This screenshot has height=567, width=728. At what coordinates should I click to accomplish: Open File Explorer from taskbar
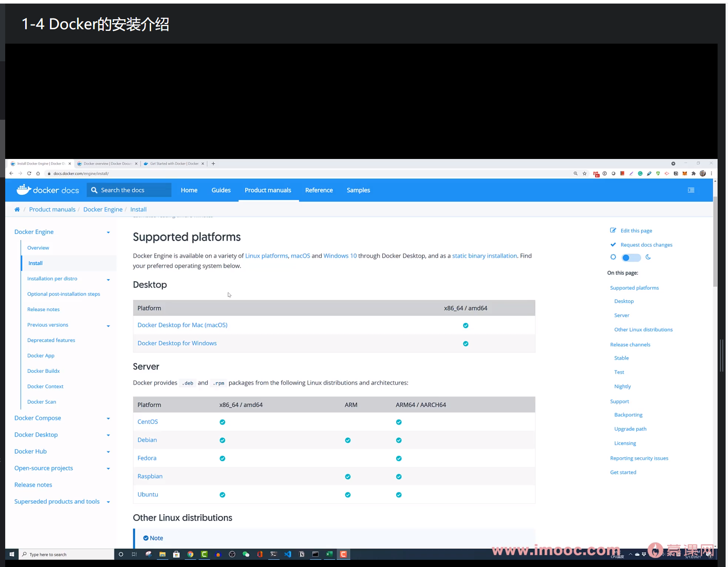[162, 554]
